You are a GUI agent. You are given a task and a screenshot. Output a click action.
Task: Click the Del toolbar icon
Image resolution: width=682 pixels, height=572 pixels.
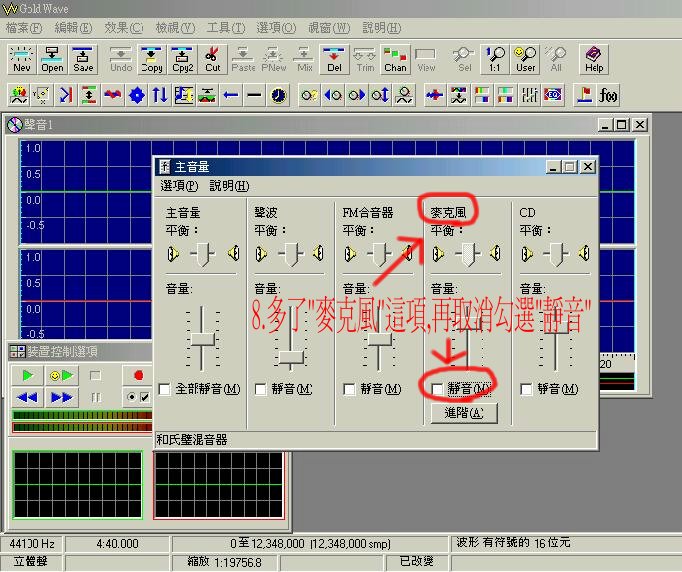(x=335, y=59)
